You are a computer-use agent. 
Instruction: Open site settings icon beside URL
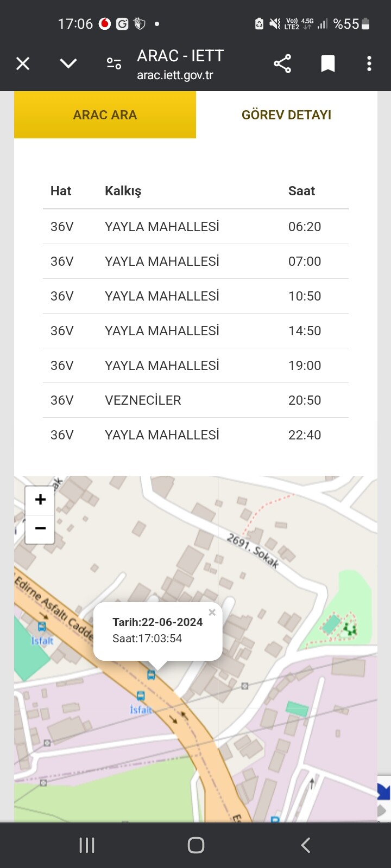[x=114, y=63]
